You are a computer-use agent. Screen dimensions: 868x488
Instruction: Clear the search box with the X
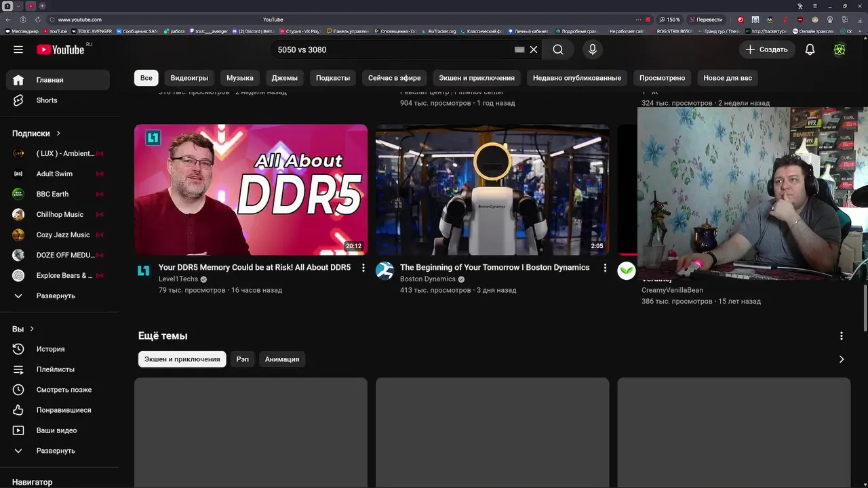pos(534,49)
